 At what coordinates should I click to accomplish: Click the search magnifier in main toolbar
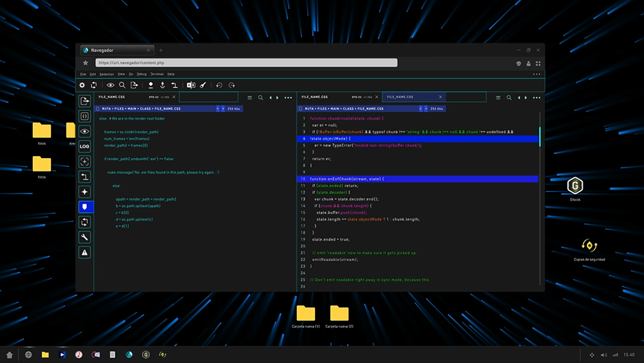point(122,85)
